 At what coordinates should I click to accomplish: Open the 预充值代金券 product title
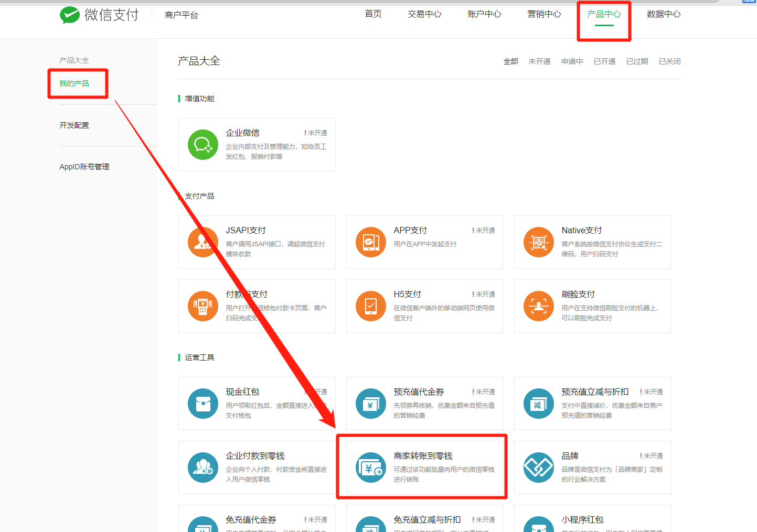tap(419, 392)
